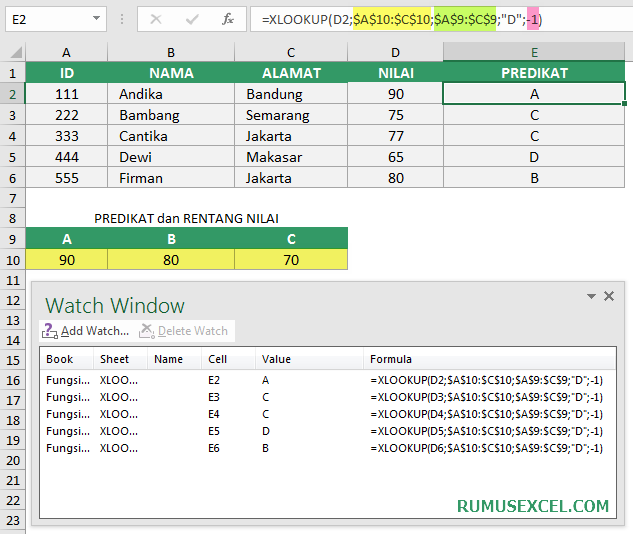Select yellow cell A10 with value 90
The height and width of the screenshot is (534, 633).
(x=67, y=260)
